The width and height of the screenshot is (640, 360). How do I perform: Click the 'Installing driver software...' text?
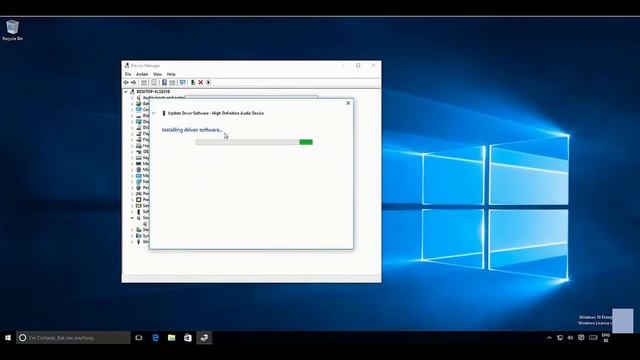pos(192,130)
